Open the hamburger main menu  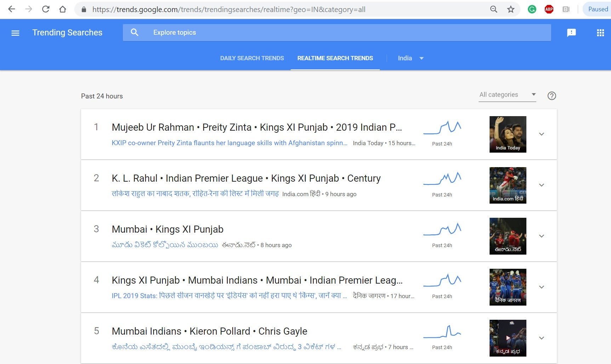[15, 33]
